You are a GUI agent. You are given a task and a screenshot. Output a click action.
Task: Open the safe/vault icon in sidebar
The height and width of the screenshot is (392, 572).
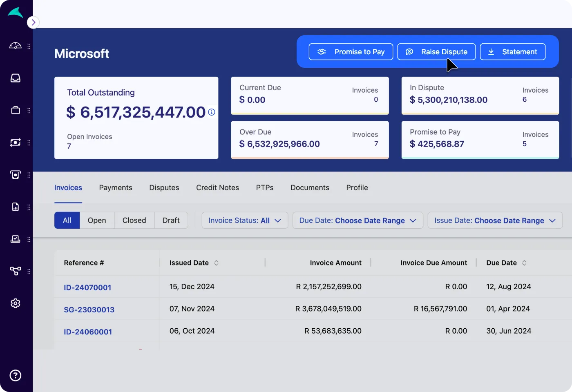[16, 175]
